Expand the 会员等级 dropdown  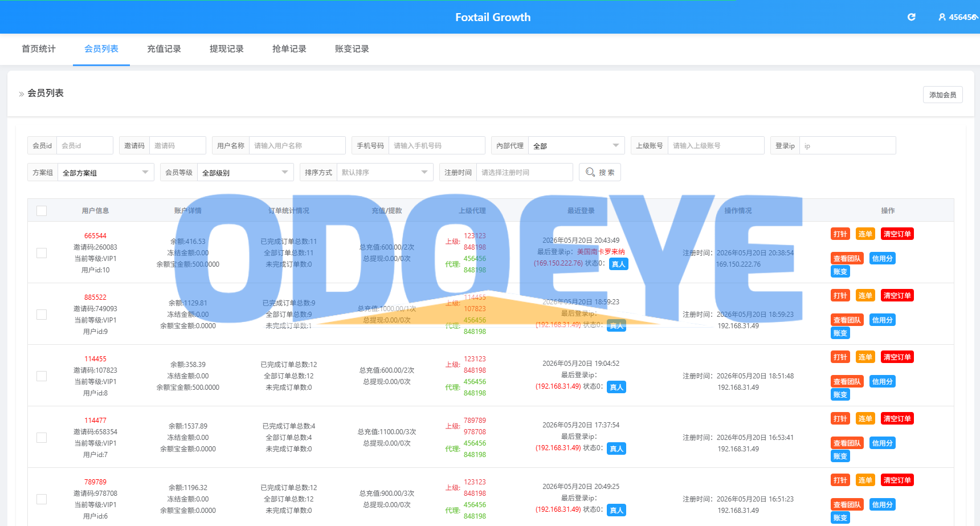(245, 173)
